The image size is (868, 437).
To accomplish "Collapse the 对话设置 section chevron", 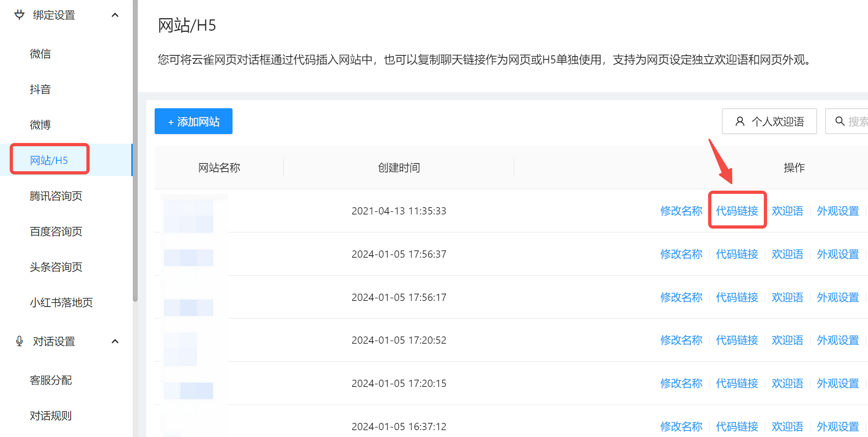I will pyautogui.click(x=115, y=341).
